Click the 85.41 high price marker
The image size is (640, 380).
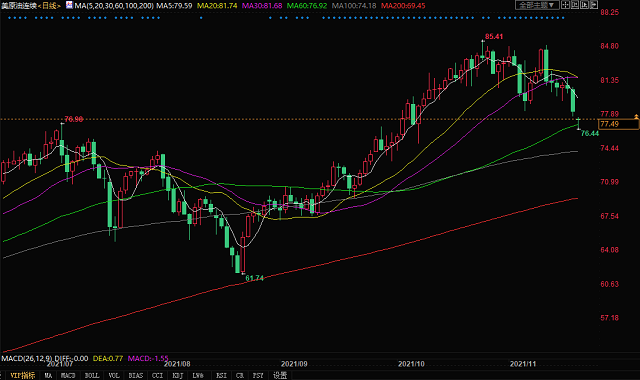click(x=494, y=37)
